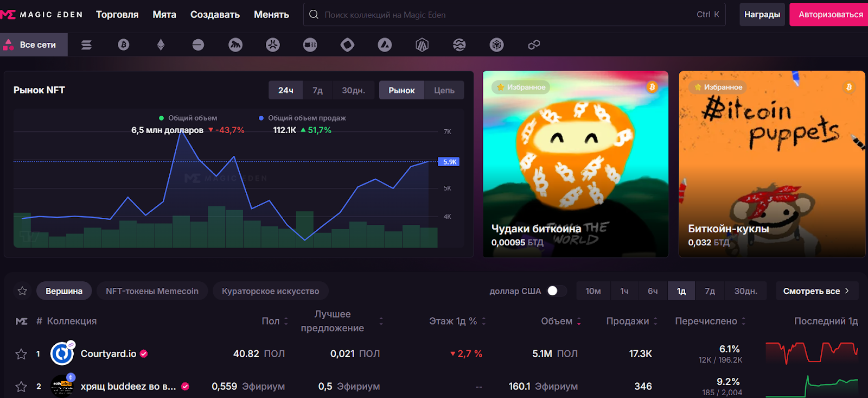Click the 5.9K chart value marker
868x398 pixels.
point(449,162)
